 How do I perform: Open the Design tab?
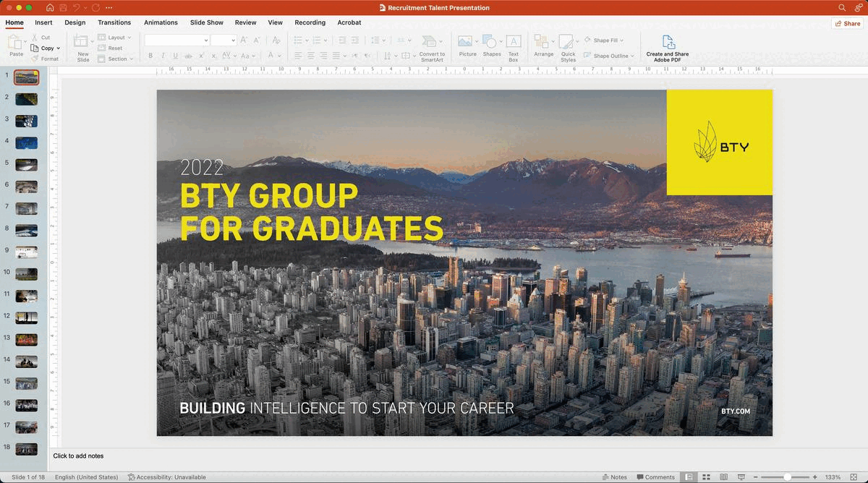(75, 22)
